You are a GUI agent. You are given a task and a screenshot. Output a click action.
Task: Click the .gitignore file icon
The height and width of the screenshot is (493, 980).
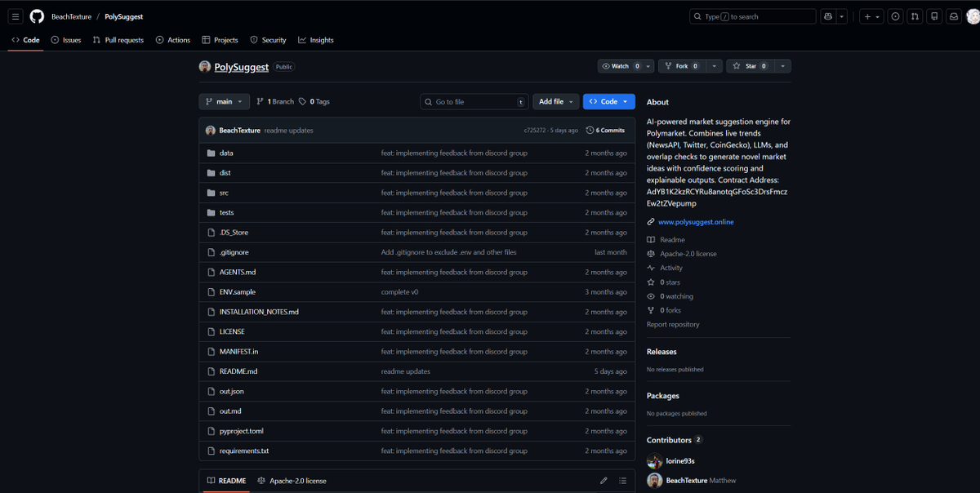tap(211, 252)
